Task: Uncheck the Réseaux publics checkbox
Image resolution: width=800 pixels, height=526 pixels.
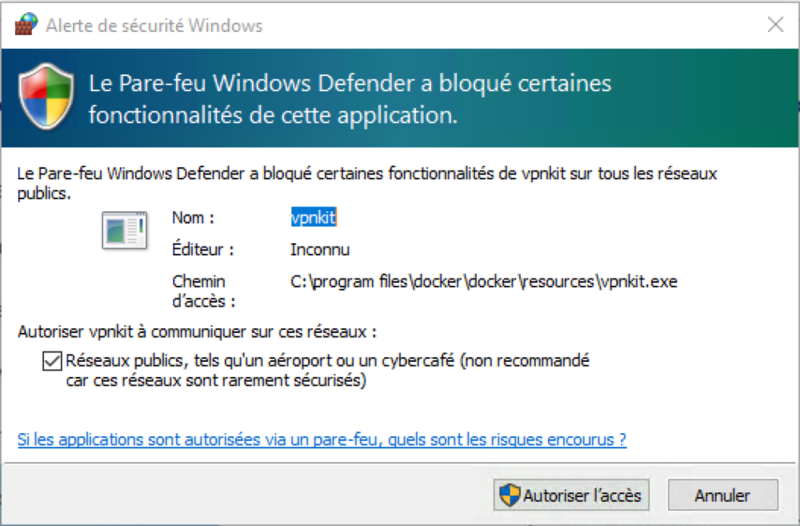Action: (x=52, y=361)
